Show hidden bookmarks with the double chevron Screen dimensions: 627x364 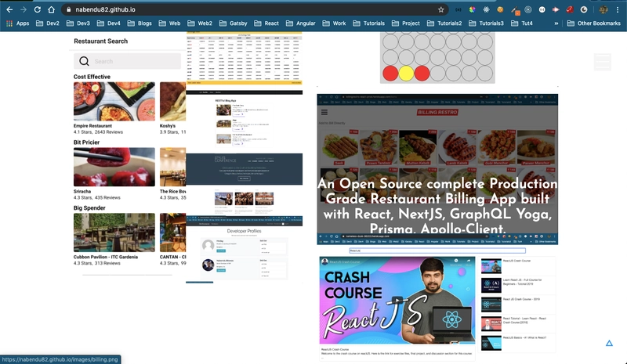556,23
